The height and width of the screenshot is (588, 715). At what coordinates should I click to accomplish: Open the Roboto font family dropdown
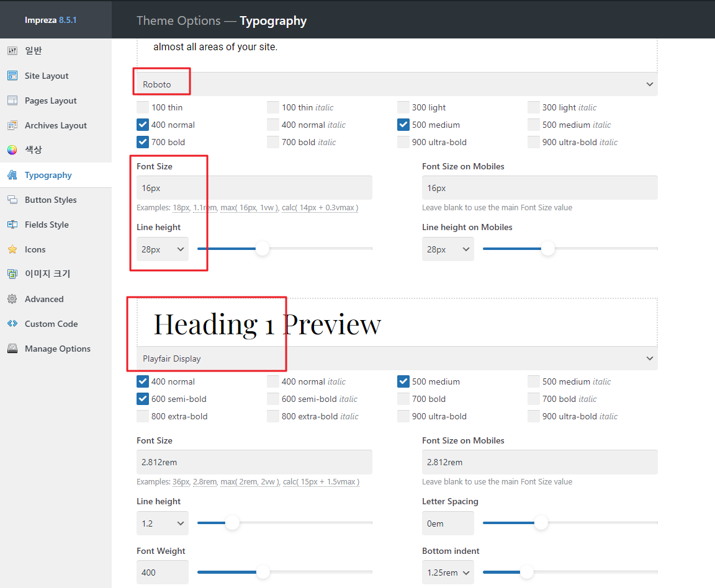point(397,84)
